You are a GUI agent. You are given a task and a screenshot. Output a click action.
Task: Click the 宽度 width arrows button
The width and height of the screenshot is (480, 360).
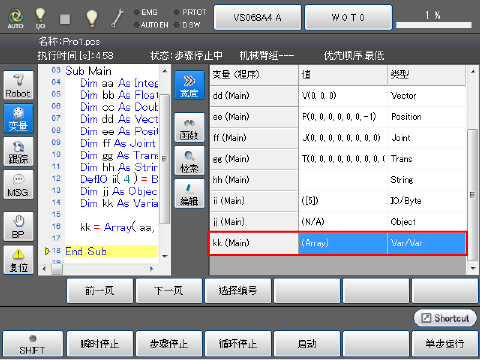(x=189, y=85)
